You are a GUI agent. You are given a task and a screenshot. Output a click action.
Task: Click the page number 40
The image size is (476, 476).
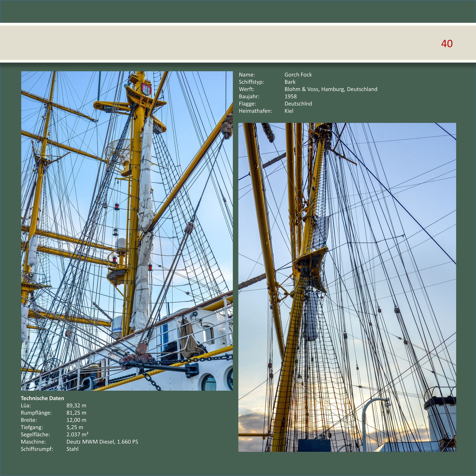click(447, 43)
